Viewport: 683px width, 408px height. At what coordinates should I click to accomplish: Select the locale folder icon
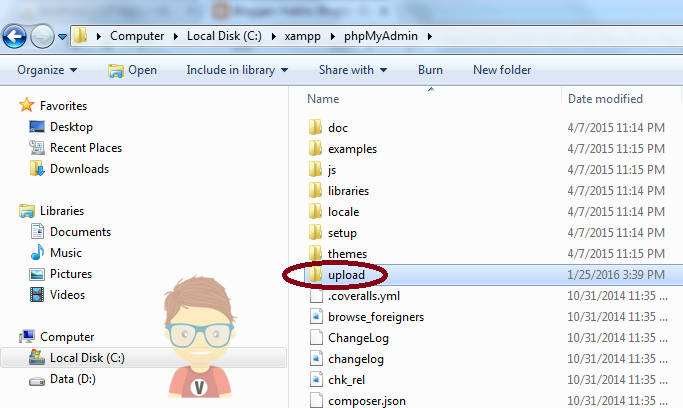(315, 211)
